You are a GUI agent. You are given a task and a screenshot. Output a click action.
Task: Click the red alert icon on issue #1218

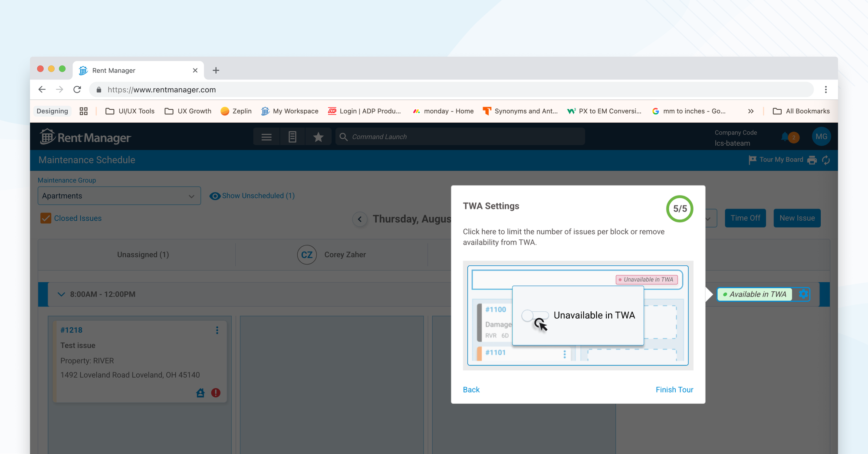click(216, 393)
